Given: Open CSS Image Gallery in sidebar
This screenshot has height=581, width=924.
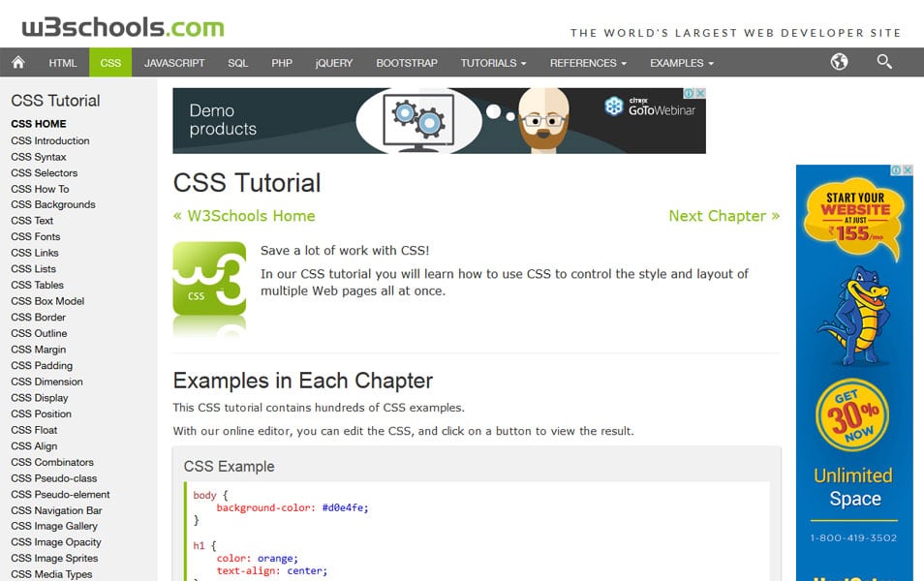Looking at the screenshot, I should [x=54, y=526].
